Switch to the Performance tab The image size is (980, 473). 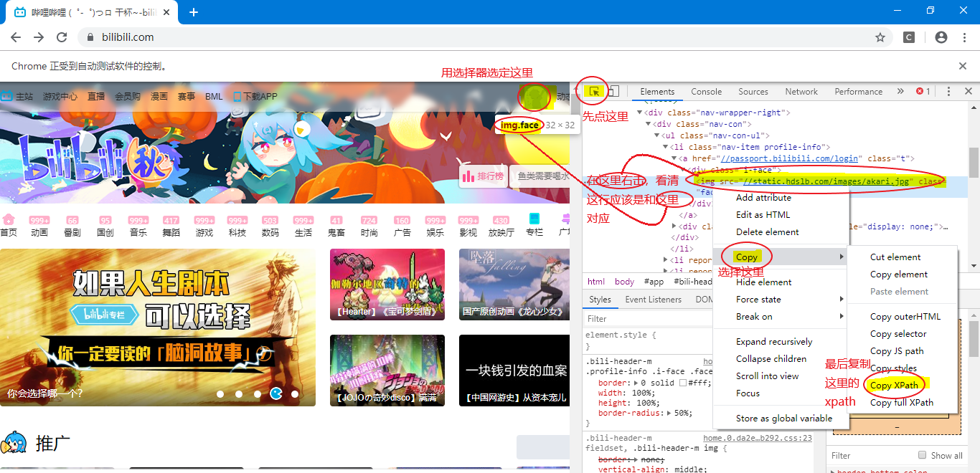coord(859,92)
